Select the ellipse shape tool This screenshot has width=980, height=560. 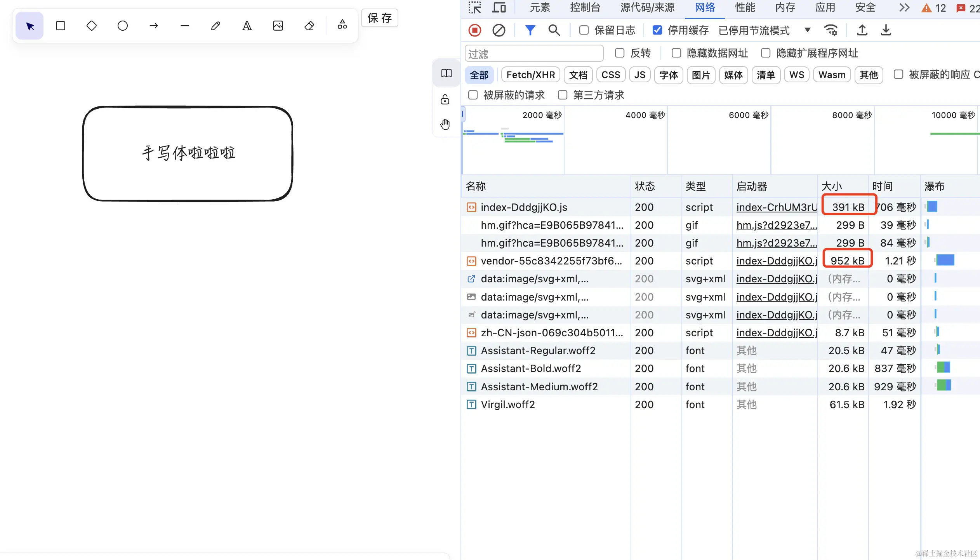pyautogui.click(x=123, y=26)
